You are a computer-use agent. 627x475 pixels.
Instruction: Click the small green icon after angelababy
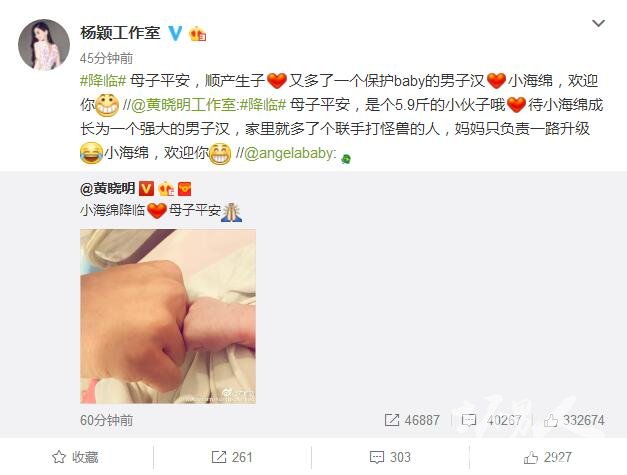tap(345, 159)
